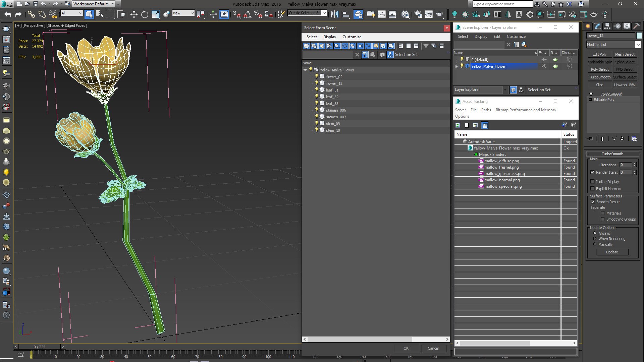Click the OK button

coord(406,348)
